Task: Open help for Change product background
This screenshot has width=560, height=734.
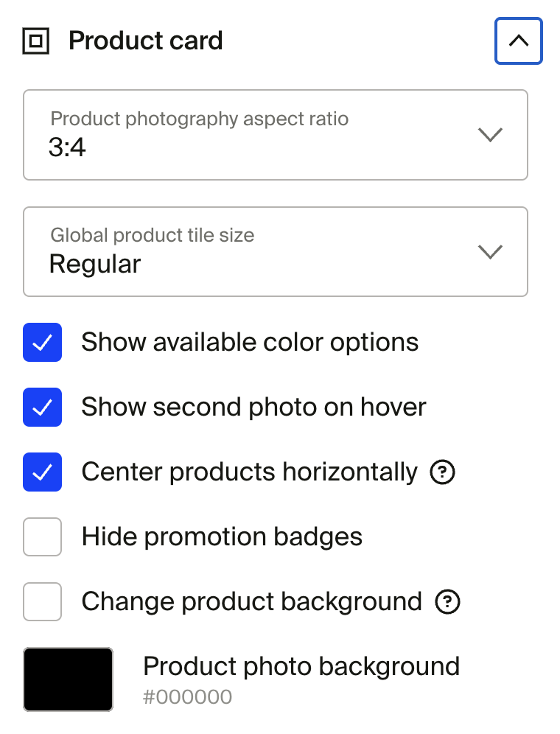Action: pos(447,602)
